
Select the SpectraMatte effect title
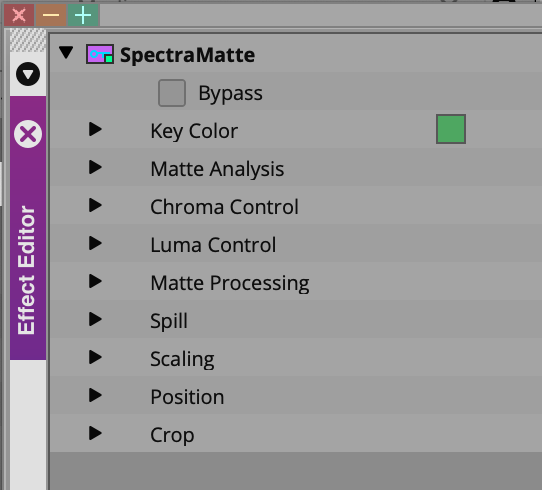(x=187, y=55)
